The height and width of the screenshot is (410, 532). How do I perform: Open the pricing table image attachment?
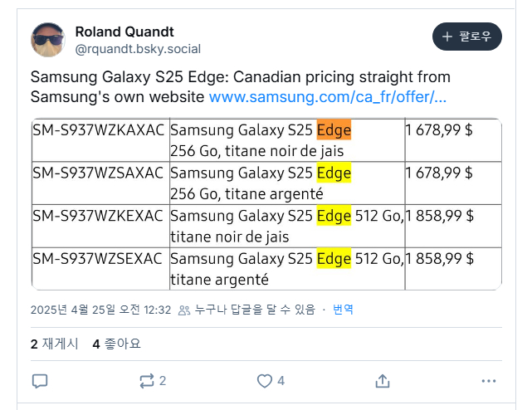pos(266,204)
